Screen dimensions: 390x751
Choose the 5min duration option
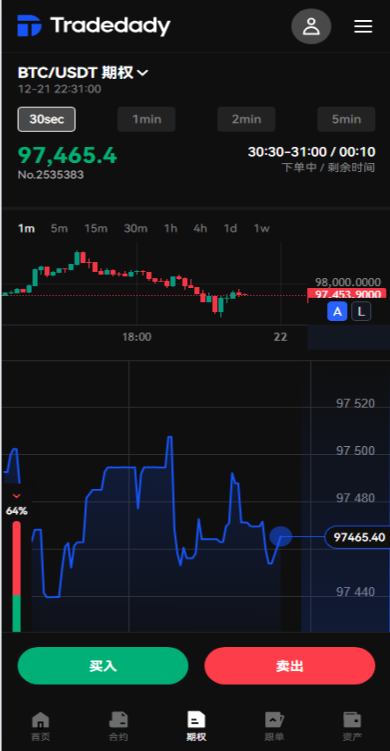[x=346, y=119]
